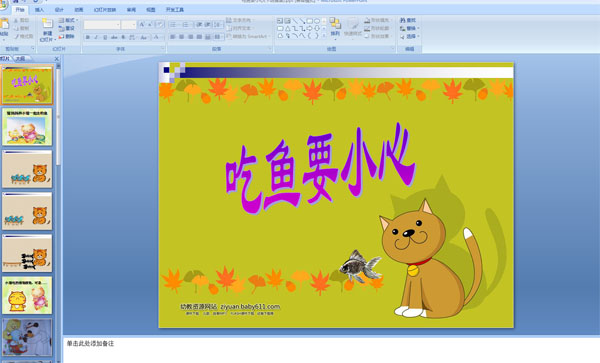Open the font size dropdown
Viewport: 600px width, 363px height.
(x=129, y=25)
